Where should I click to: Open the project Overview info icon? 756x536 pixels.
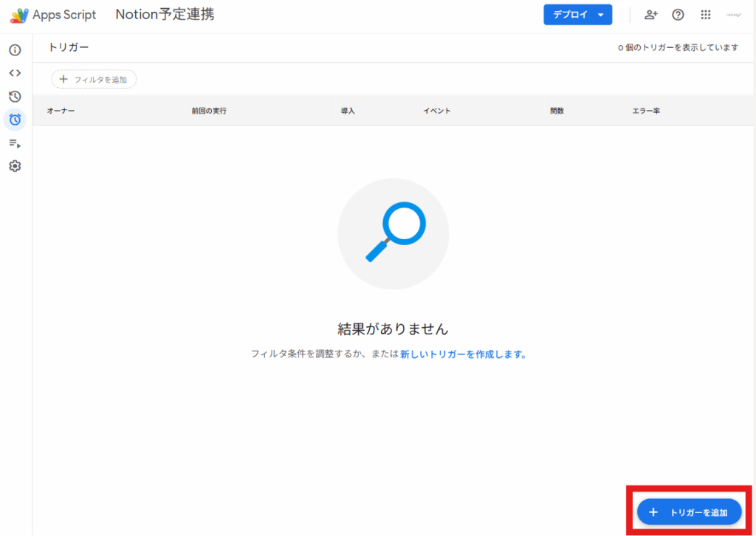pyautogui.click(x=15, y=50)
